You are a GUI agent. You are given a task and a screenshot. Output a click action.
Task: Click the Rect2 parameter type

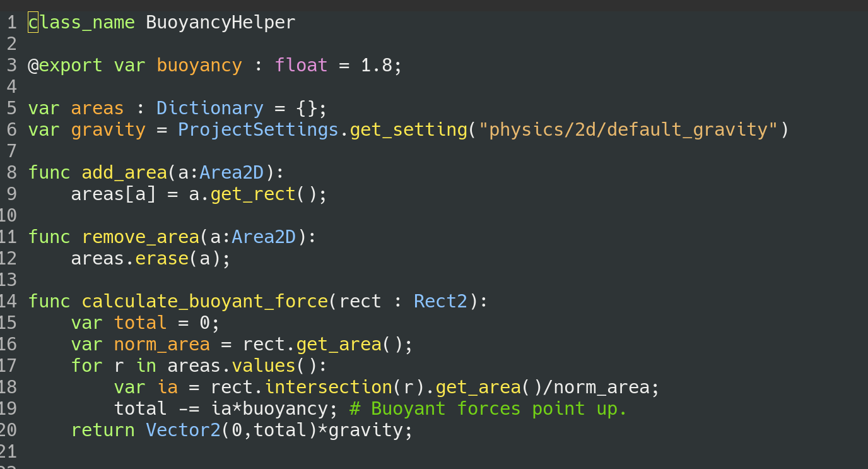[440, 302]
